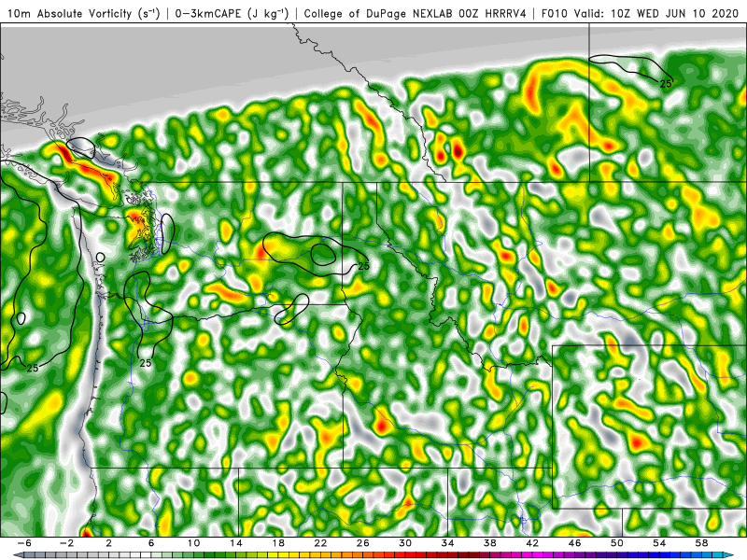747x560 pixels.
Task: Click the gray arrow at the colorbar's low end
Action: pos(18,555)
